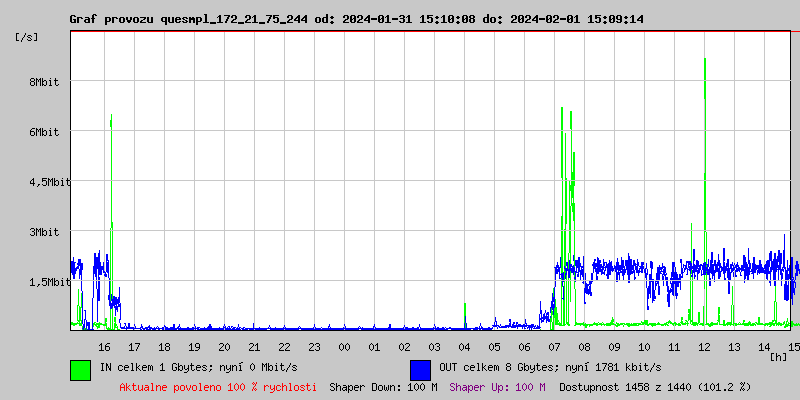800x400 pixels.
Task: Click hour marker 12 on the time axis
Action: (x=704, y=346)
